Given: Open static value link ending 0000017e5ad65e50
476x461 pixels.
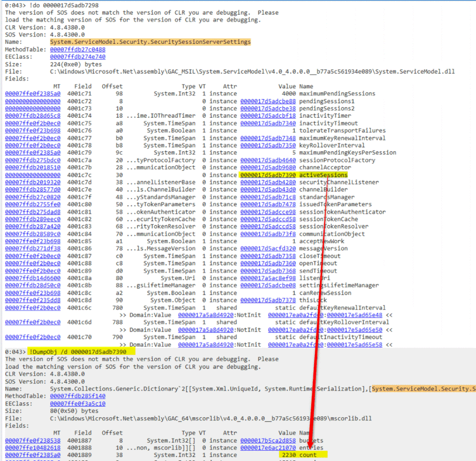Looking at the screenshot, I should pos(354,330).
